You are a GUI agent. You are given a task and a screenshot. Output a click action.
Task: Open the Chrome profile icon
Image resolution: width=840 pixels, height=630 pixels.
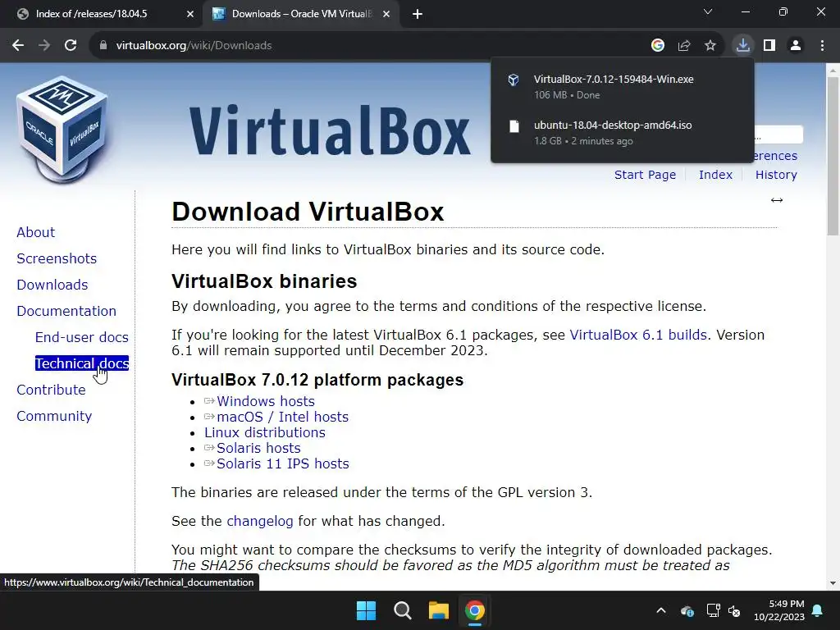796,46
